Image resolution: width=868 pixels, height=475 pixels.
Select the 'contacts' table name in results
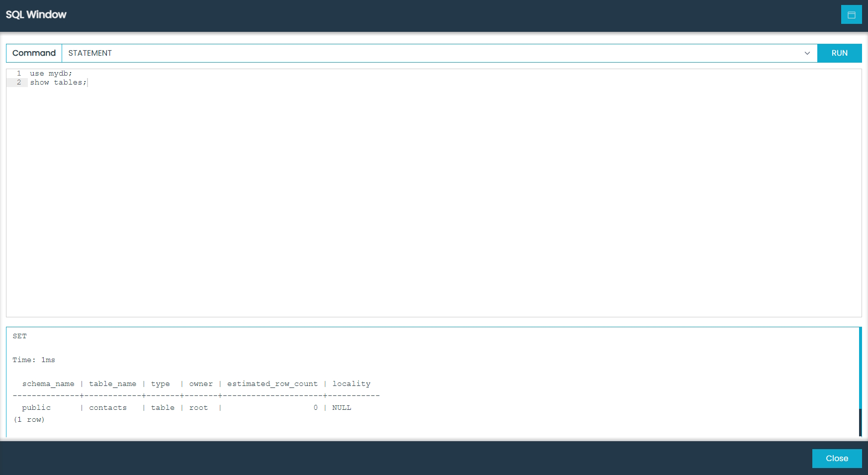[x=107, y=407]
